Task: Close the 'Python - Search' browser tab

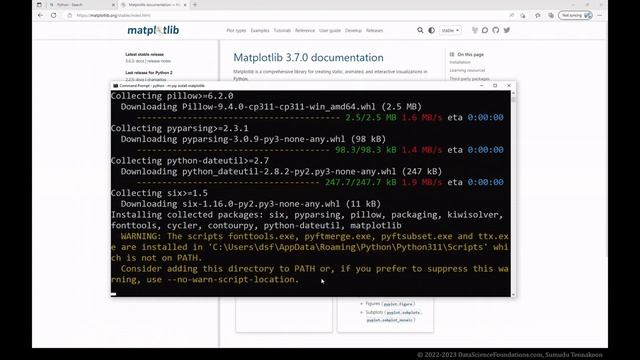Action: (x=113, y=4)
